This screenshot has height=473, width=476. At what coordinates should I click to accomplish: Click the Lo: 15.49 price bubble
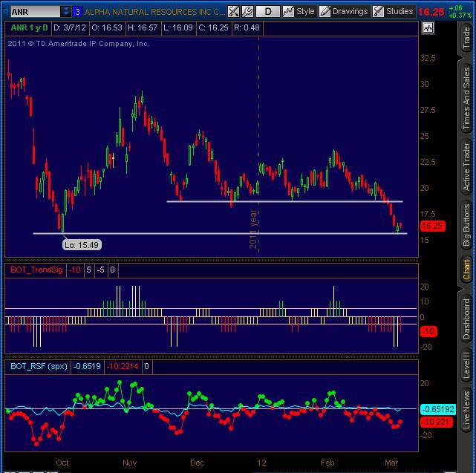[82, 245]
